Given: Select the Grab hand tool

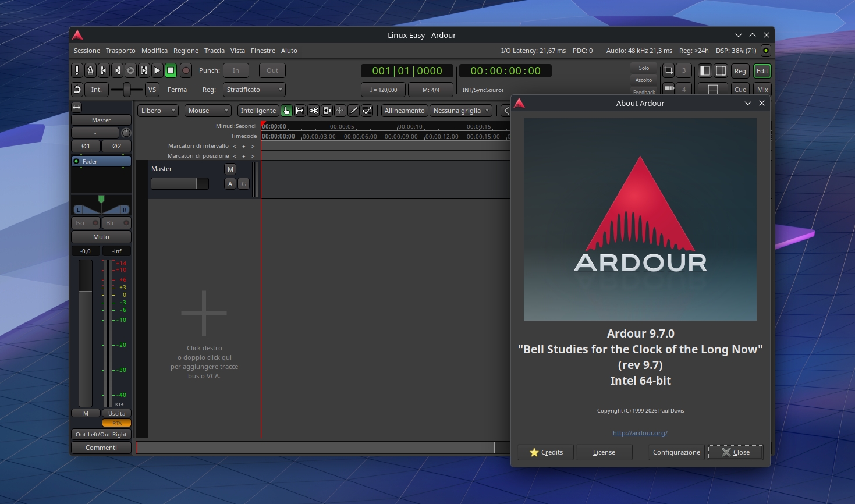Looking at the screenshot, I should point(286,111).
